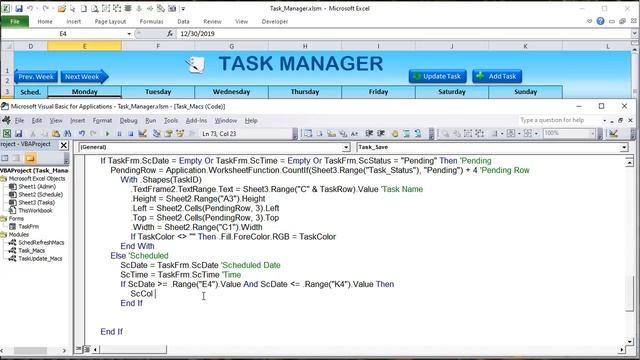Viewport: 640px width, 360px height.
Task: Open Excel Name Box dropdown arrow
Action: click(x=129, y=34)
